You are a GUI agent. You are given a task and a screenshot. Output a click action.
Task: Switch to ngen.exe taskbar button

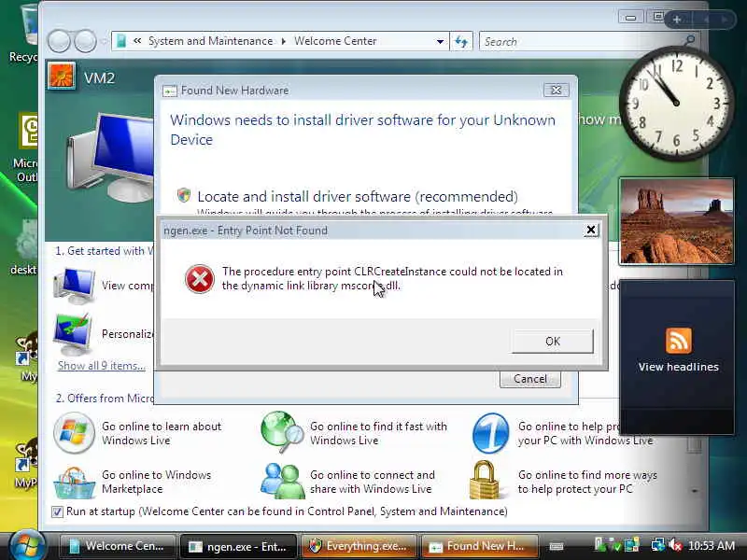point(238,546)
